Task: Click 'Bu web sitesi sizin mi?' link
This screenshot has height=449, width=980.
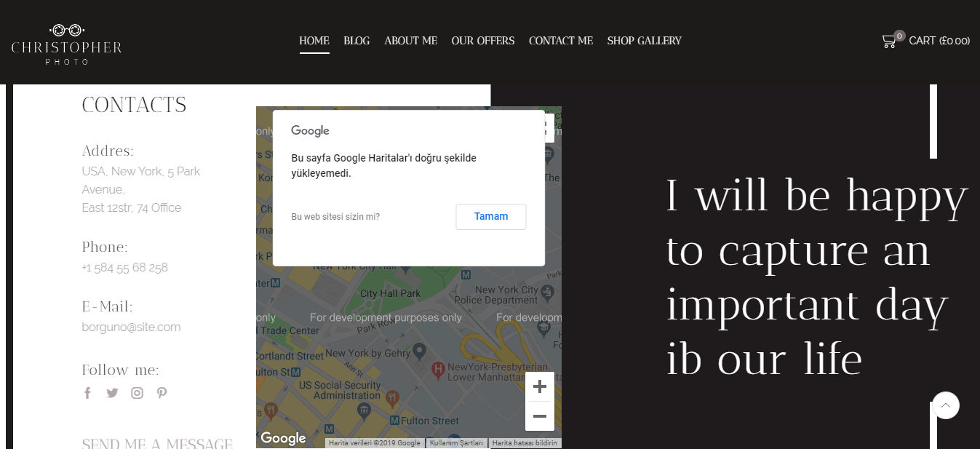Action: 335,217
